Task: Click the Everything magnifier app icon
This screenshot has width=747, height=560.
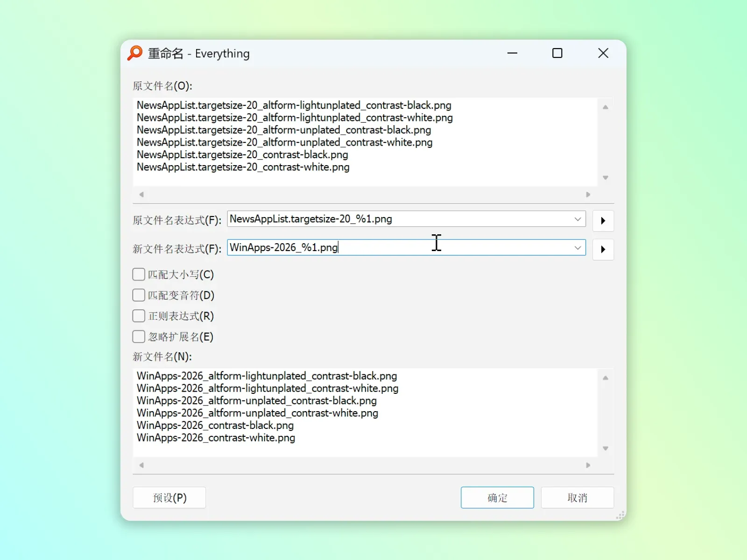Action: (x=135, y=53)
